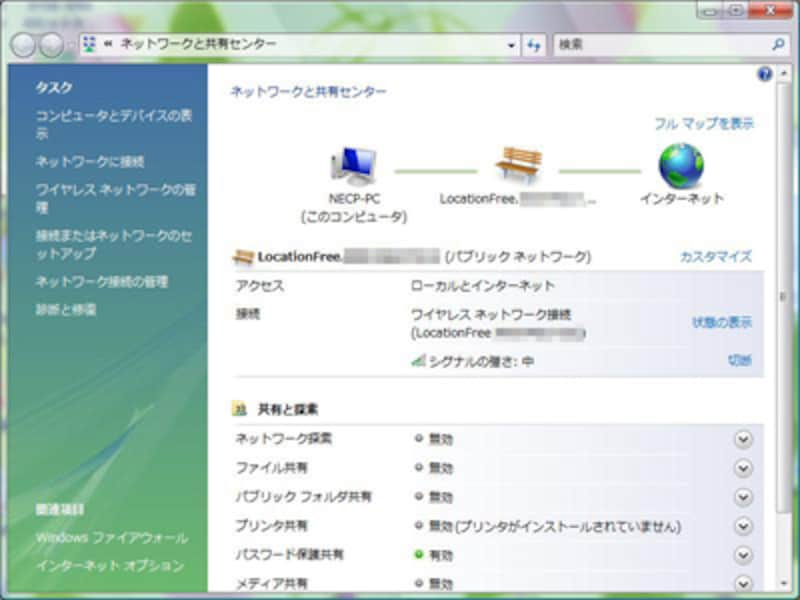
Task: Open ネットワーク接続の管理 task link
Action: (x=102, y=282)
